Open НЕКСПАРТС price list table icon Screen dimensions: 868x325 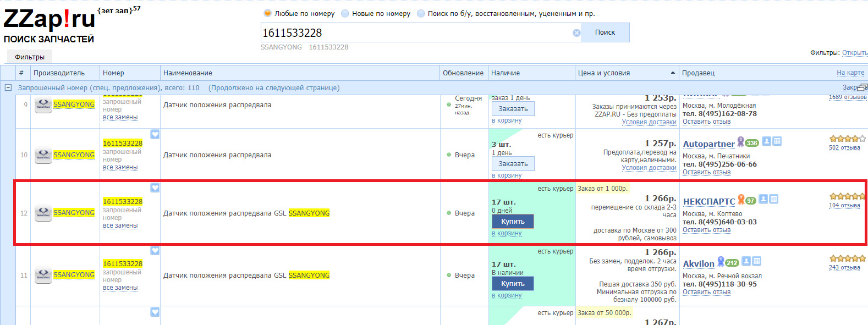tap(773, 199)
